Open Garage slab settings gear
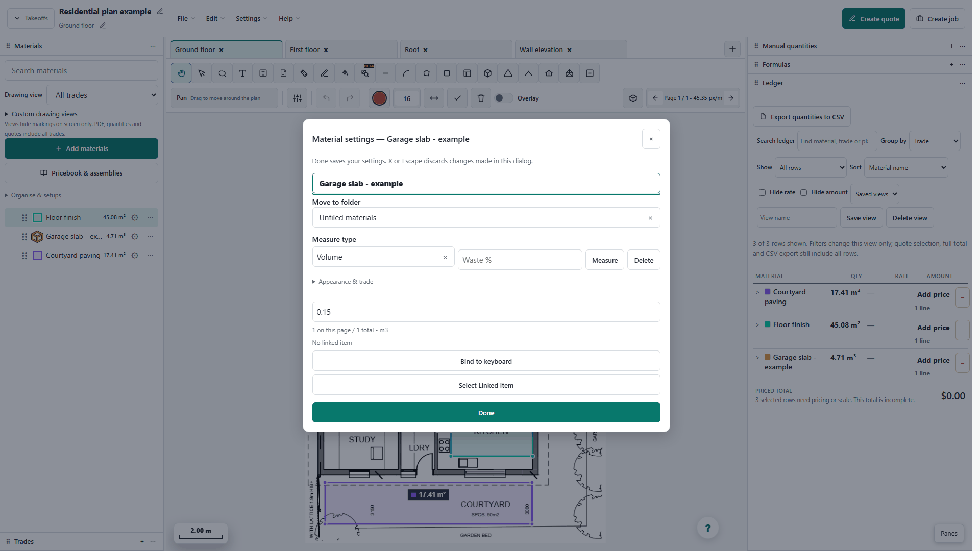Screen dimensions: 980x551 135,237
